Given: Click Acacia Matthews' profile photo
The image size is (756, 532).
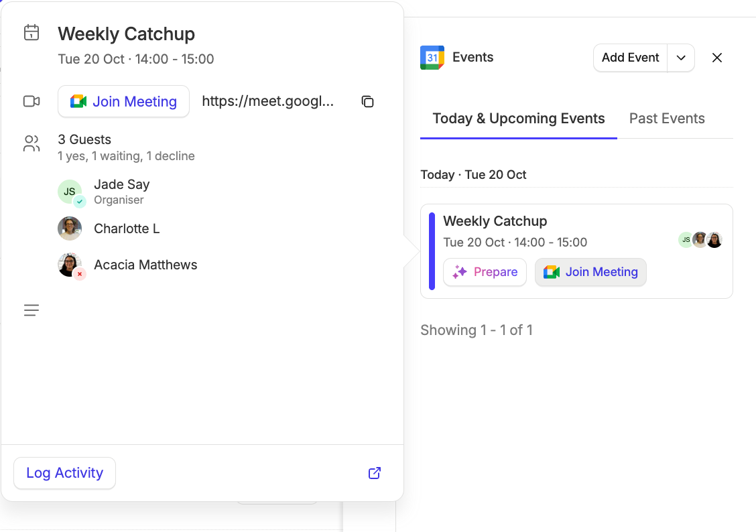Looking at the screenshot, I should coord(70,265).
